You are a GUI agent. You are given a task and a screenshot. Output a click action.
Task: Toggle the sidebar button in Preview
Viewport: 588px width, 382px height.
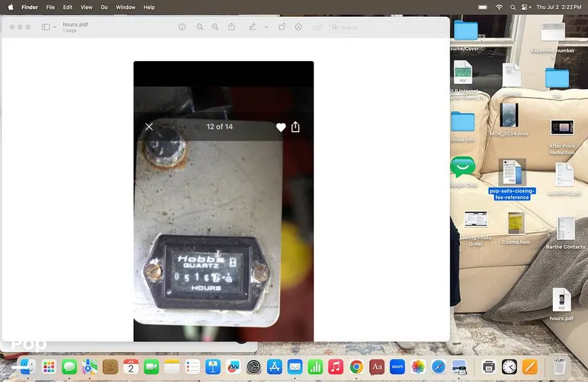46,27
